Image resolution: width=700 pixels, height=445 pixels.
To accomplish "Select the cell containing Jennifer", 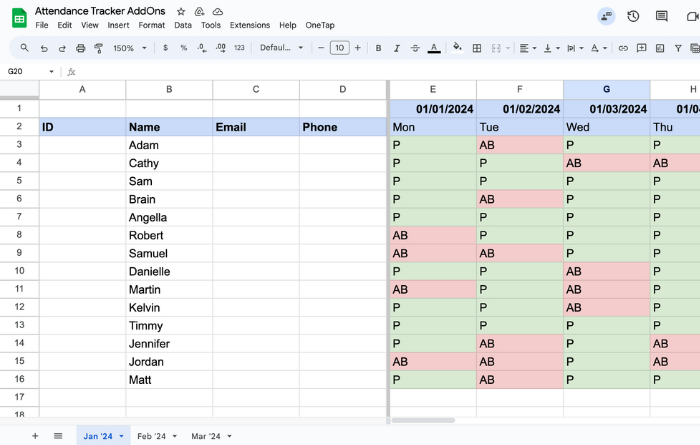I will pos(169,344).
